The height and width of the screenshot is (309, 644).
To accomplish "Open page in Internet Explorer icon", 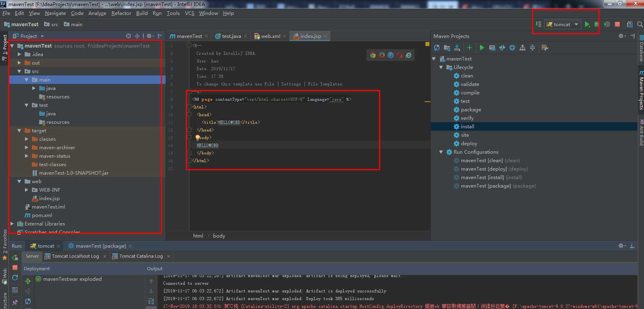I will pos(408,55).
